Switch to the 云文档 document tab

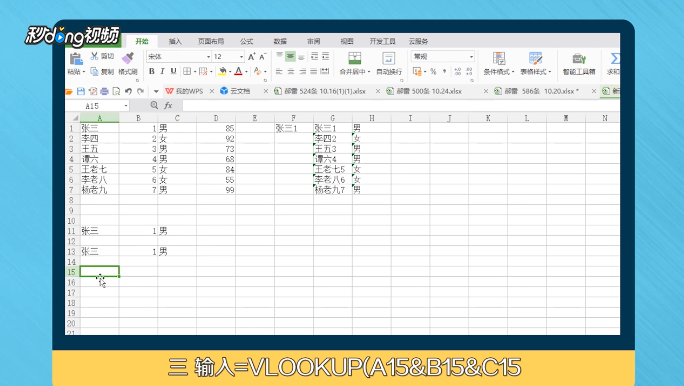pyautogui.click(x=235, y=91)
